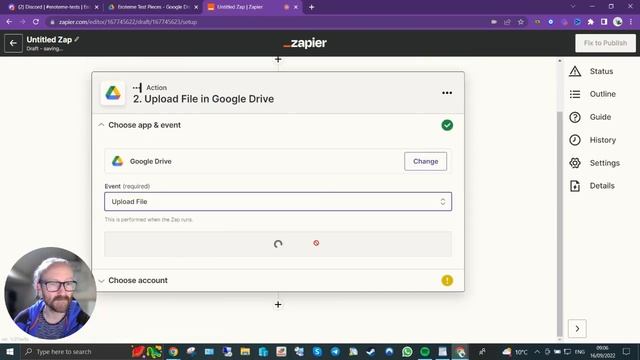The width and height of the screenshot is (640, 360).
Task: Open the Guide panel in sidebar
Action: (590, 117)
